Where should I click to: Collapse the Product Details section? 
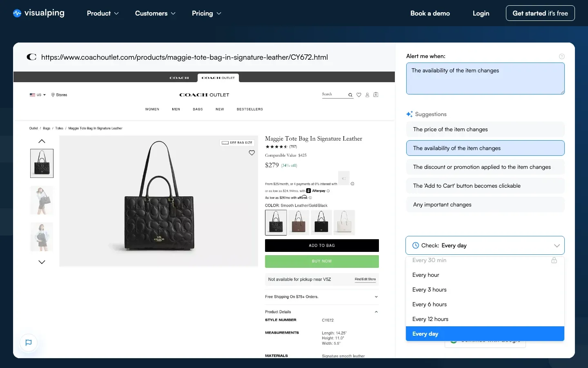pyautogui.click(x=322, y=312)
